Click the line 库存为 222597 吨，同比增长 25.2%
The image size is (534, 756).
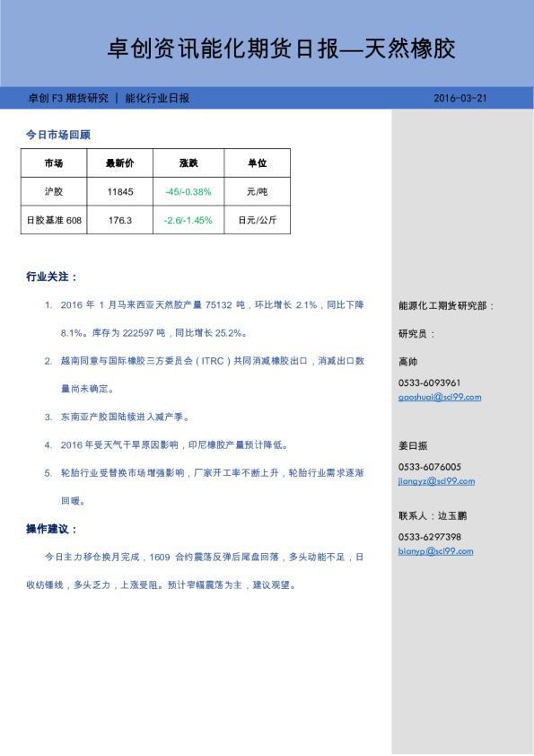pos(154,333)
